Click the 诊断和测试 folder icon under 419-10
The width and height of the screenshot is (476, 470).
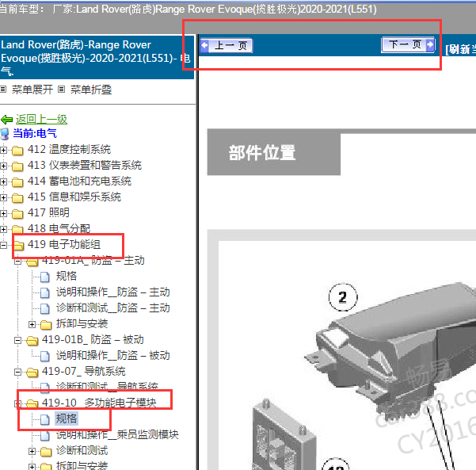(x=46, y=452)
